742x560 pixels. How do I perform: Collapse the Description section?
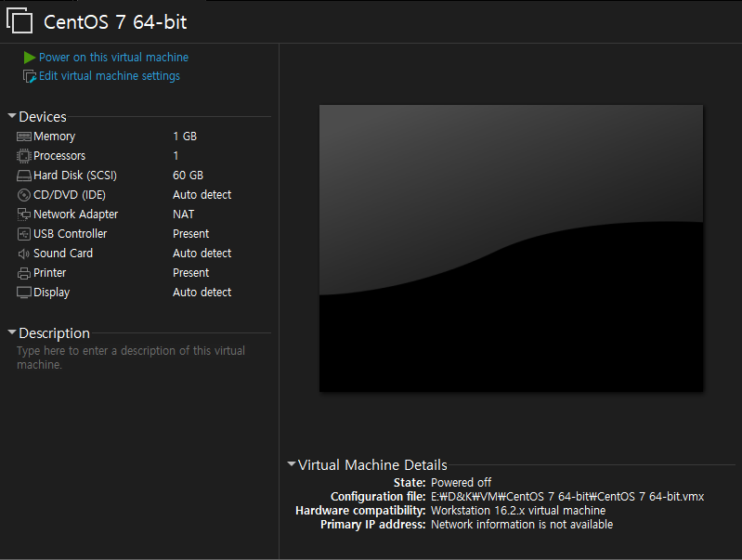tap(12, 332)
